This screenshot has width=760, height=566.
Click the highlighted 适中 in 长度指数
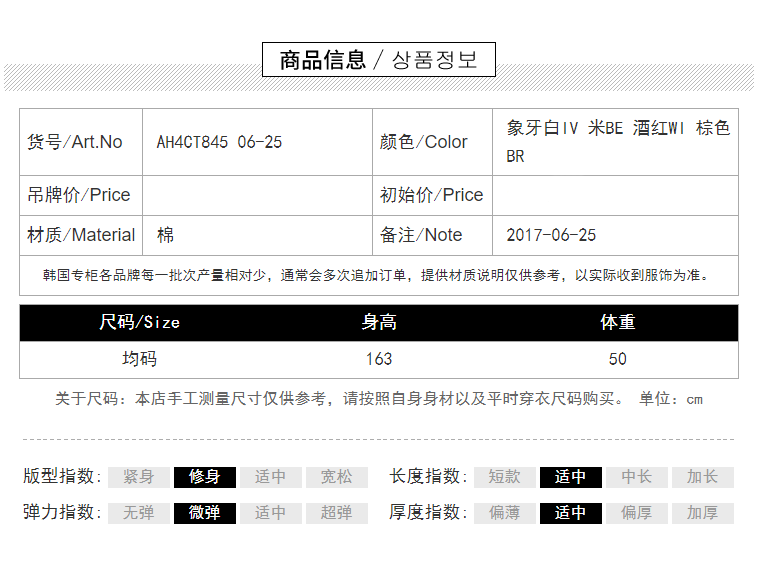click(x=571, y=477)
